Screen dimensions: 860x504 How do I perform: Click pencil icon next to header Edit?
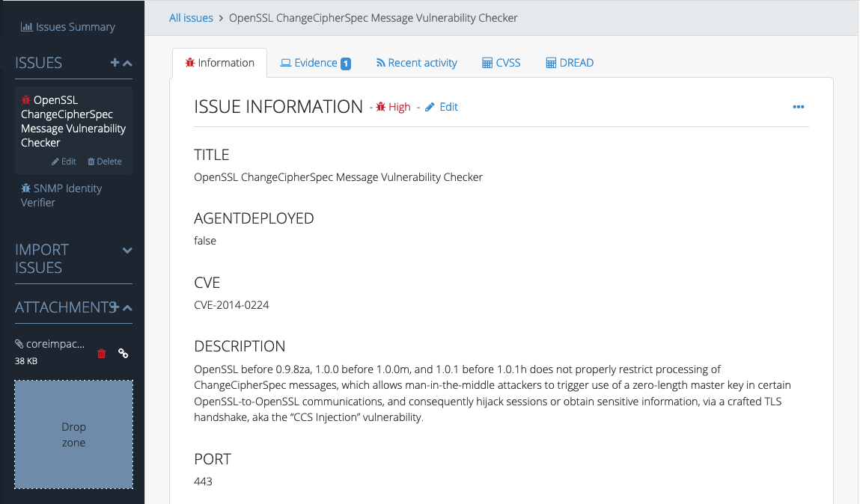tap(430, 107)
